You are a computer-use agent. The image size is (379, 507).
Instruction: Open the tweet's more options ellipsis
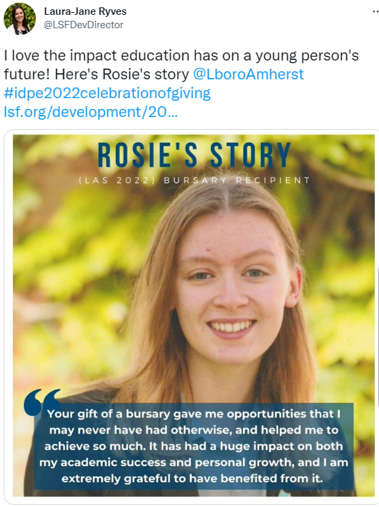tap(375, 11)
